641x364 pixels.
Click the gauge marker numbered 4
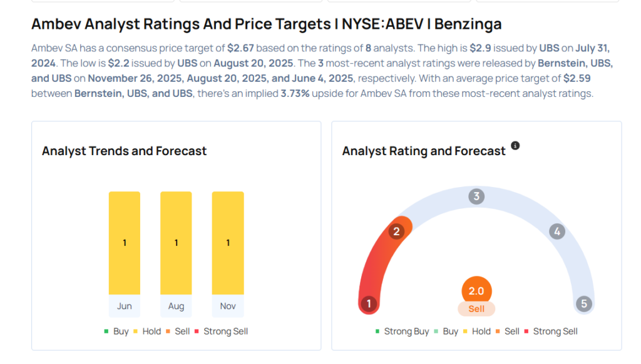tap(556, 232)
